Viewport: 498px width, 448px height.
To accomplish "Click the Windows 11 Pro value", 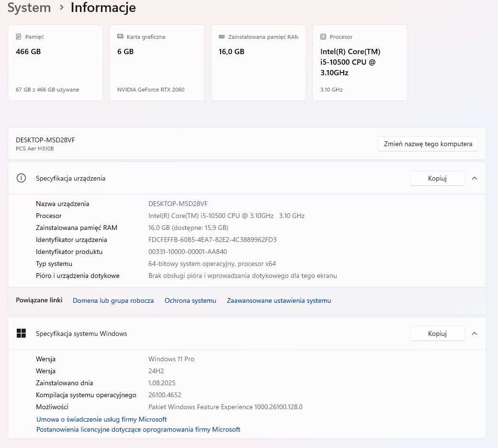I will (x=171, y=359).
